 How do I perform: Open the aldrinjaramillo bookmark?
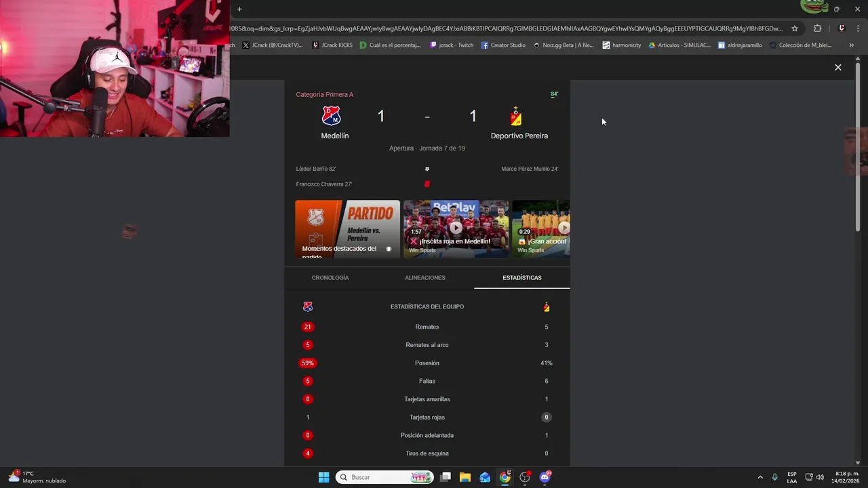740,45
